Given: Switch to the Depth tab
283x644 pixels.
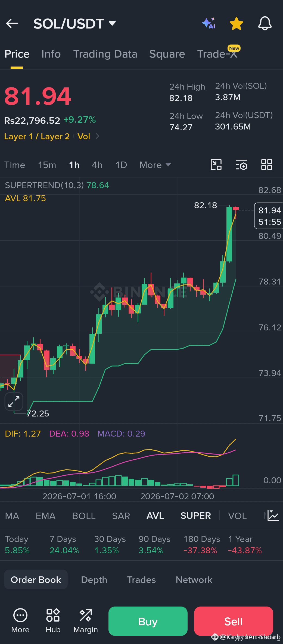Looking at the screenshot, I should click(x=94, y=580).
